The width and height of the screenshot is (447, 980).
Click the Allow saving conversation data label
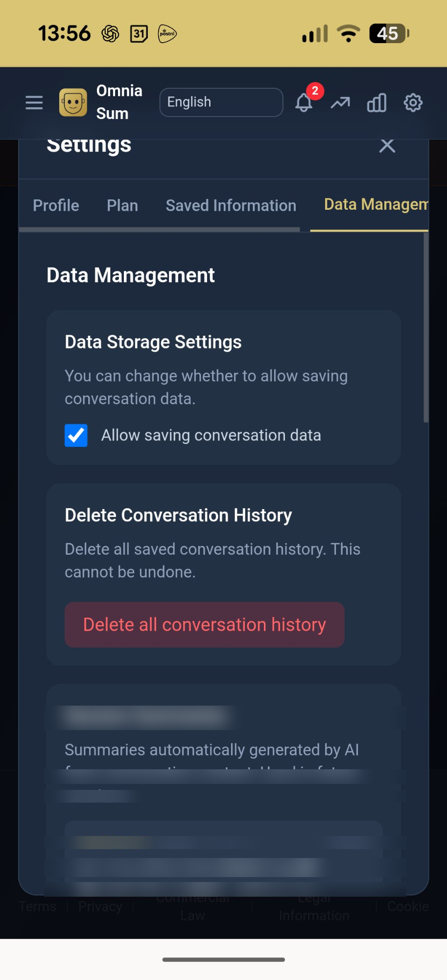(x=211, y=436)
